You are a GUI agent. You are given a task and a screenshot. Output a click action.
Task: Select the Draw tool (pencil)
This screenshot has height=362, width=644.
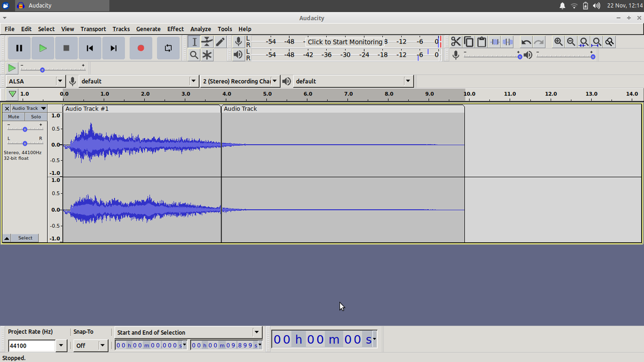click(220, 41)
